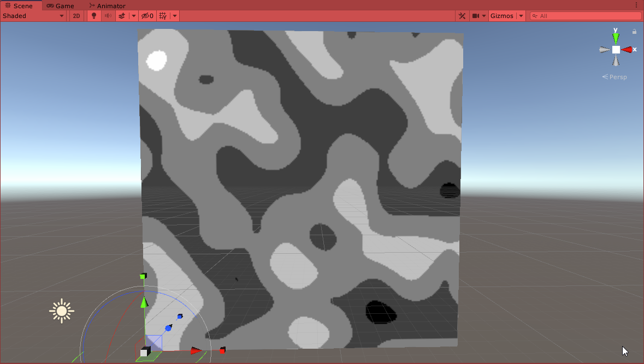Click the red X scale handle cube
This screenshot has height=364, width=644.
click(222, 350)
